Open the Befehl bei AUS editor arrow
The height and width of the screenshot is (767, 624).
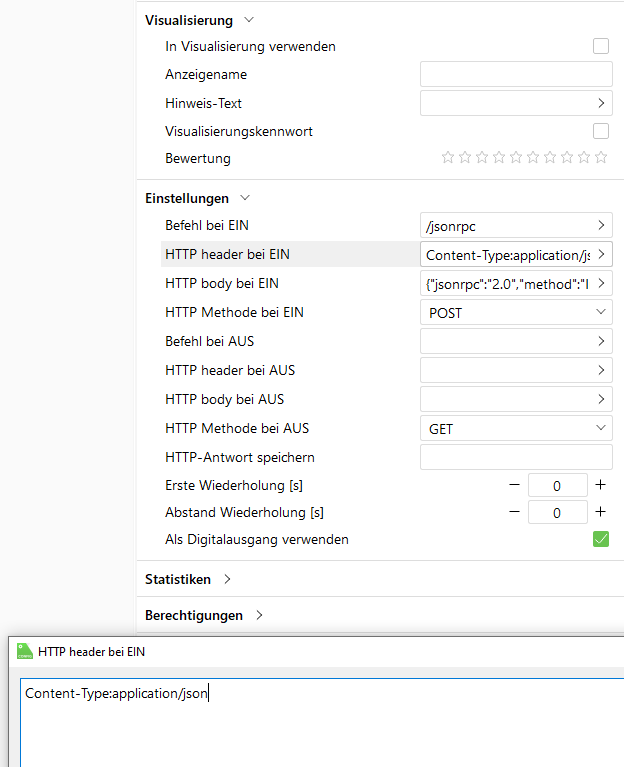(x=601, y=342)
